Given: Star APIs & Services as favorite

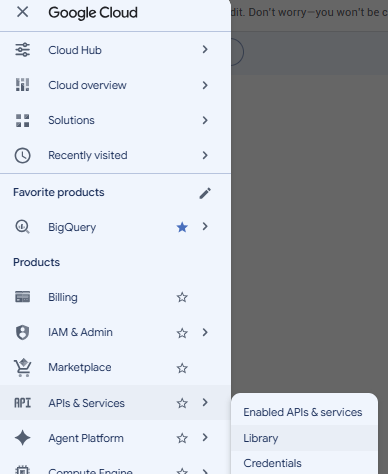Looking at the screenshot, I should 182,403.
